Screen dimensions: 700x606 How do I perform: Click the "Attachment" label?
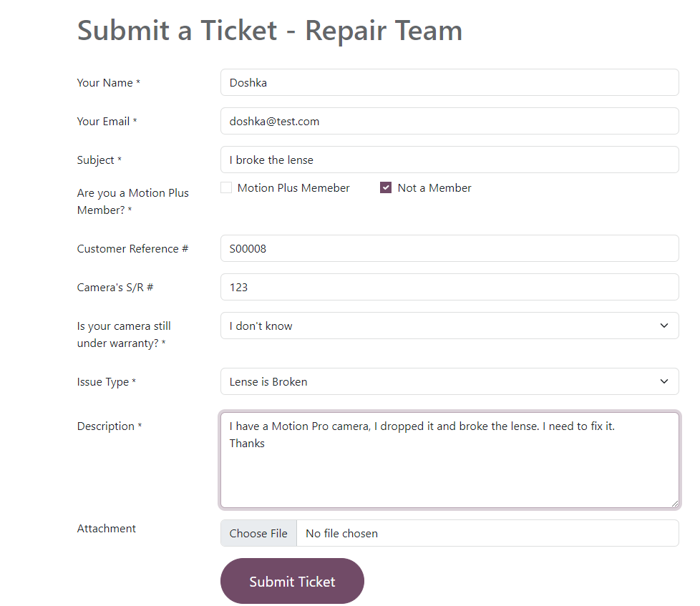click(107, 529)
